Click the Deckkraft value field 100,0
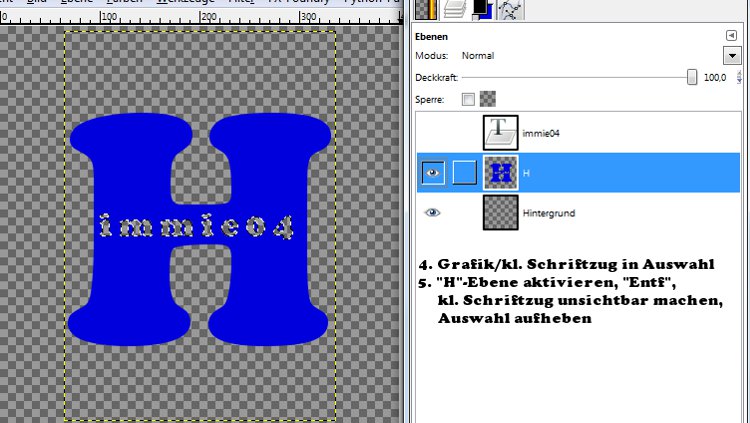This screenshot has width=750, height=423. [715, 78]
